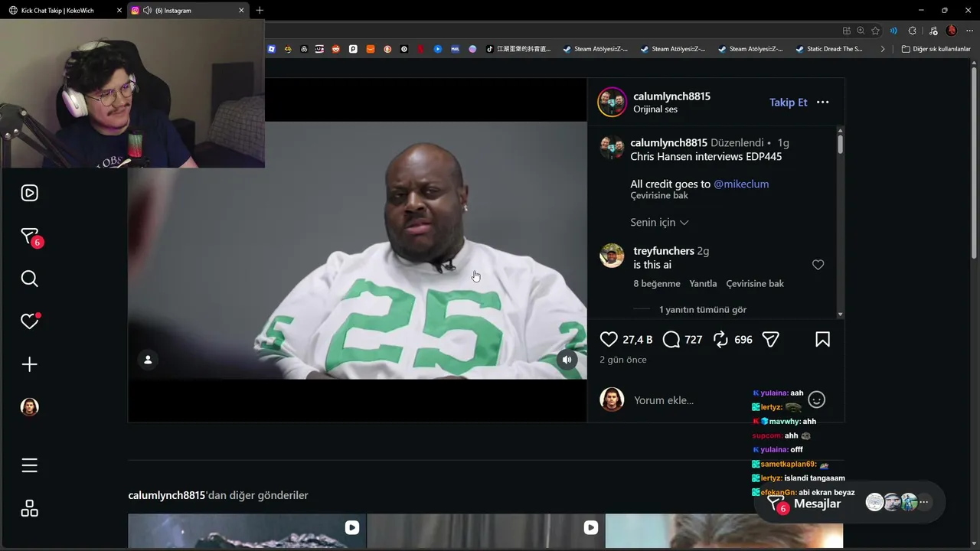The width and height of the screenshot is (980, 551).
Task: Open a new browser tab
Action: pos(260,11)
